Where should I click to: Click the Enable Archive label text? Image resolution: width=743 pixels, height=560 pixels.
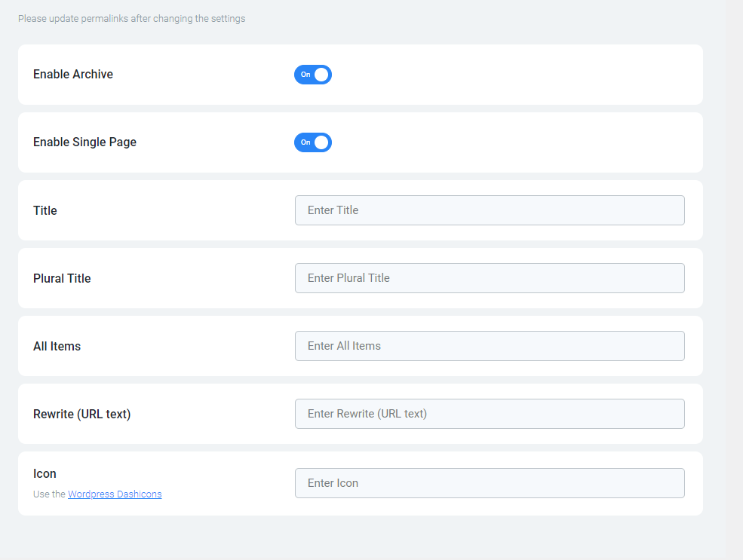[73, 75]
